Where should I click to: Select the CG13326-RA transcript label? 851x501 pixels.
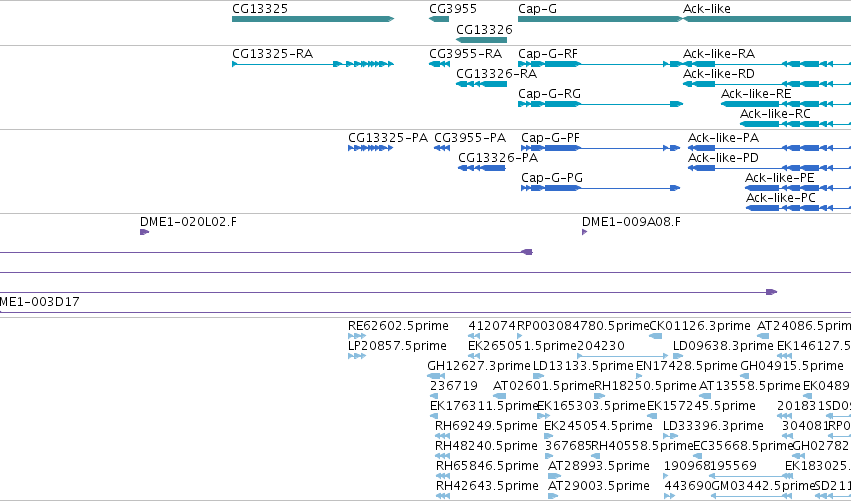[x=497, y=74]
